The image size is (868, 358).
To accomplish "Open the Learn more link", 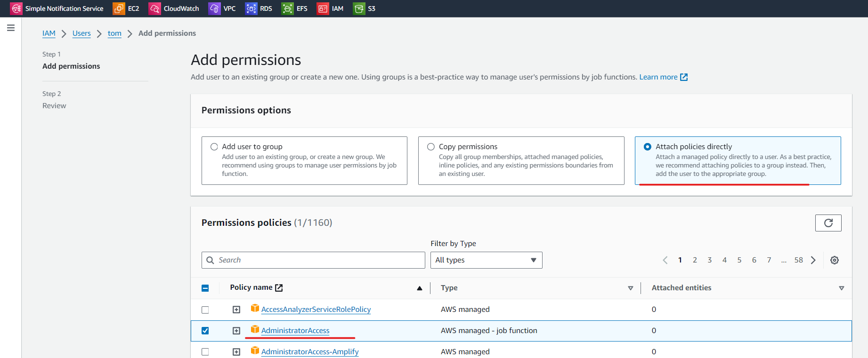I will pos(658,77).
